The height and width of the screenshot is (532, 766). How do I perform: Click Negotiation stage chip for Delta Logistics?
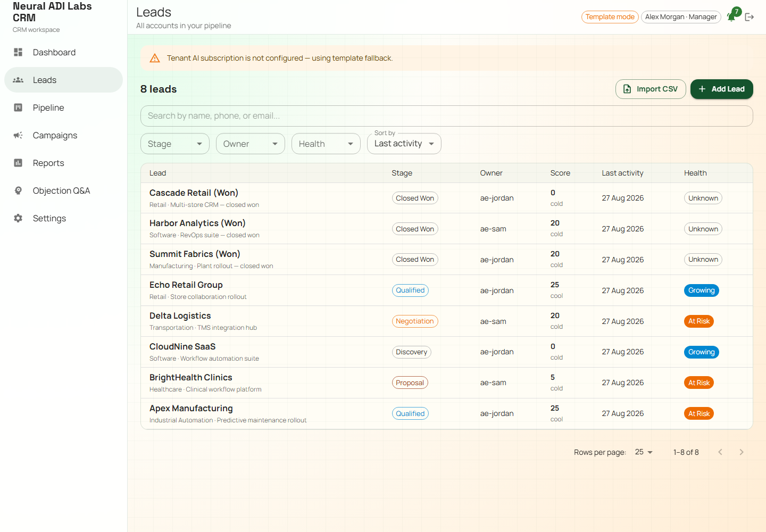(x=415, y=321)
